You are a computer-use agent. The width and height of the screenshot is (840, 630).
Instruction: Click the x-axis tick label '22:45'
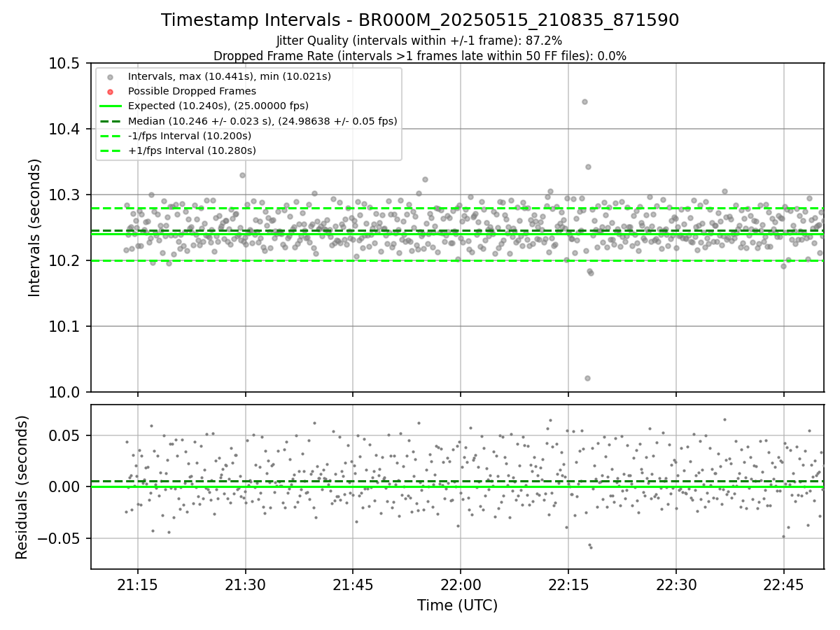784,584
